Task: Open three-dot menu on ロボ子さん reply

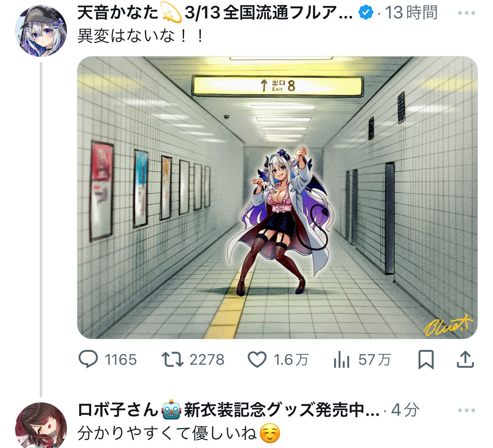Action: pos(467,410)
